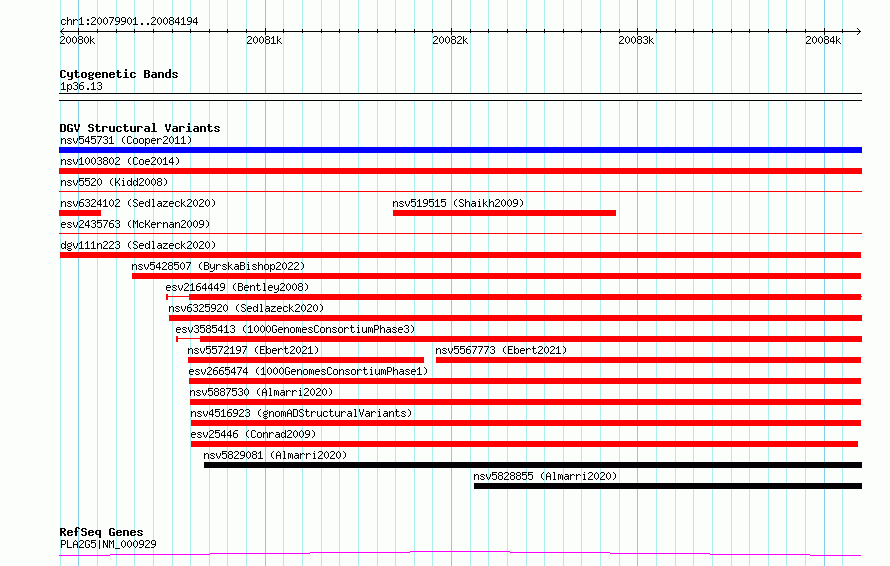Click nsv5567773 (Ebert2021) label
This screenshot has height=566, width=890.
point(501,350)
